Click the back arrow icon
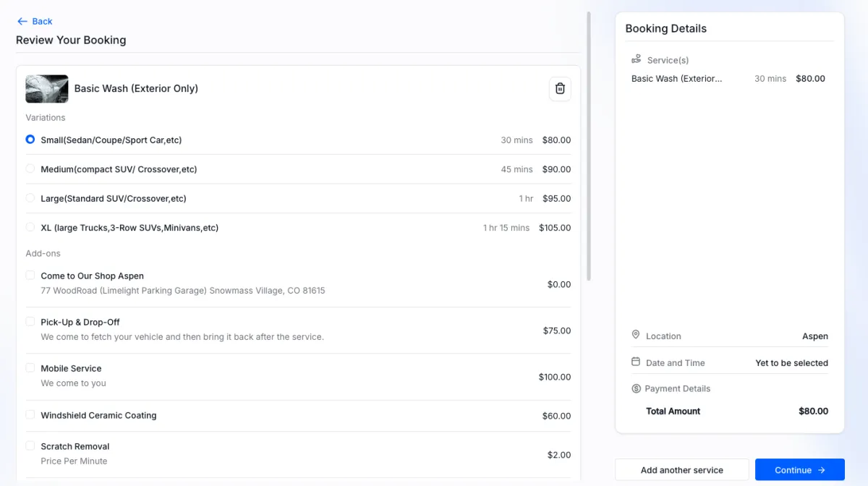 click(22, 22)
